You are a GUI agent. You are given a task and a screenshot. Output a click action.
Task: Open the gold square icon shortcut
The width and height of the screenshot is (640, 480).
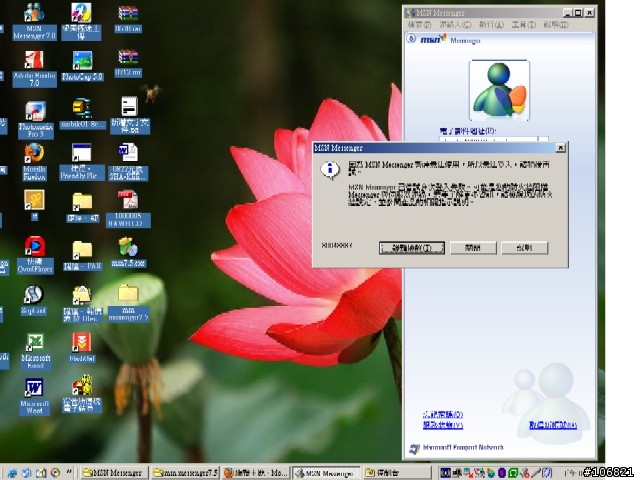[x=34, y=205]
